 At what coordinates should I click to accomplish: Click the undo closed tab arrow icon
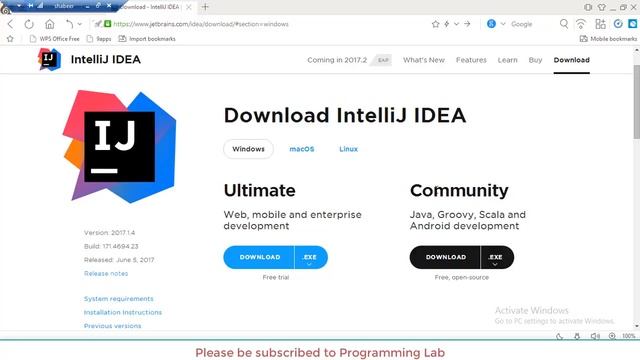(69, 24)
